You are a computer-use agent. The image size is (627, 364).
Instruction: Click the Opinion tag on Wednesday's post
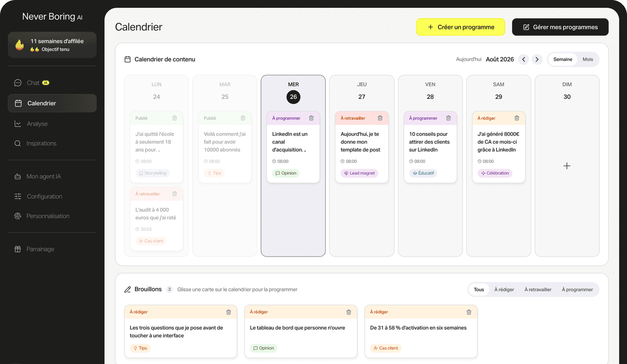coord(286,173)
